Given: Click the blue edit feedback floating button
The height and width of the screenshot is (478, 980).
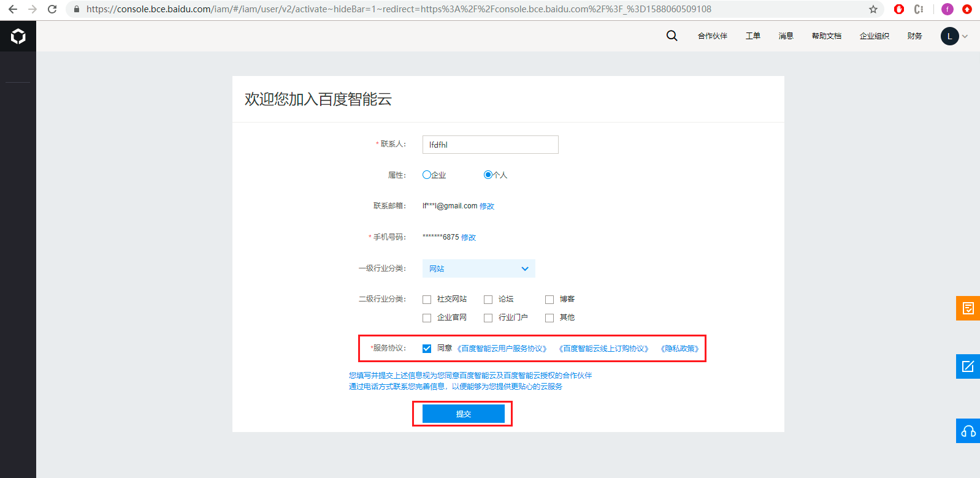Looking at the screenshot, I should click(968, 366).
